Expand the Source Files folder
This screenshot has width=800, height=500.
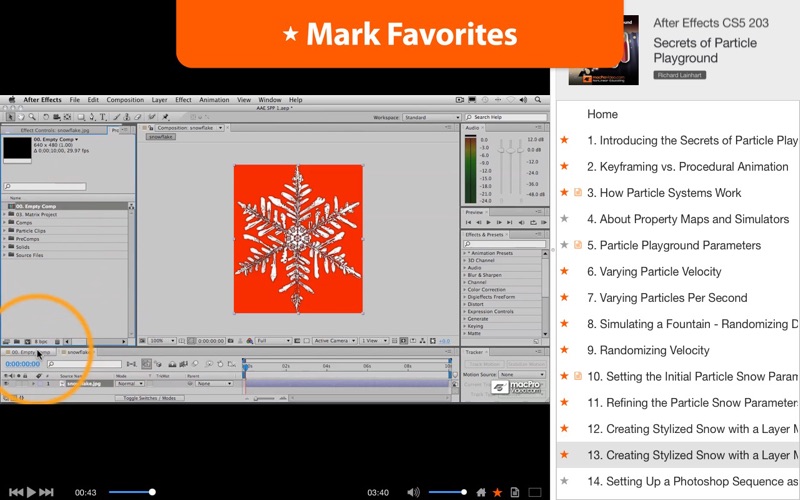pyautogui.click(x=5, y=255)
